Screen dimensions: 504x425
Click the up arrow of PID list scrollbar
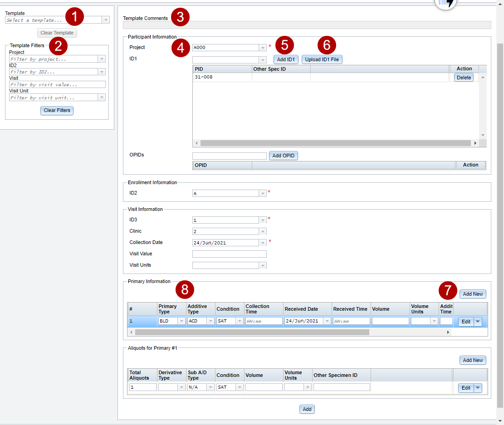[x=483, y=78]
